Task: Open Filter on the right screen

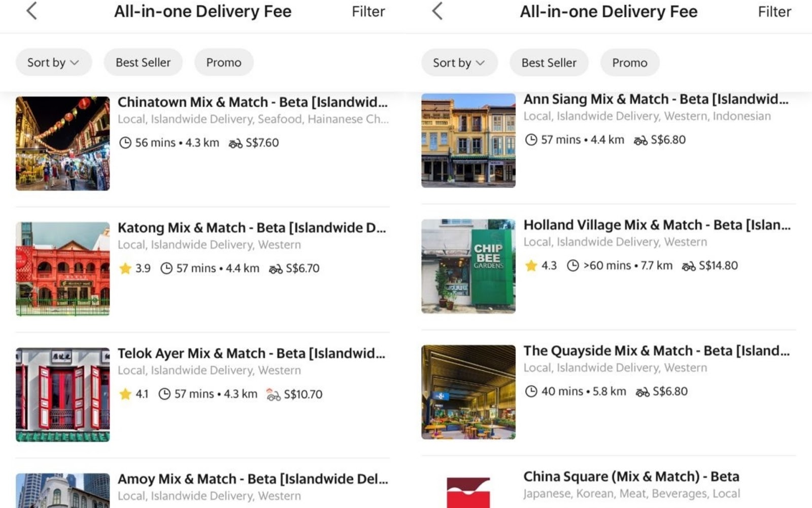Action: [x=774, y=11]
